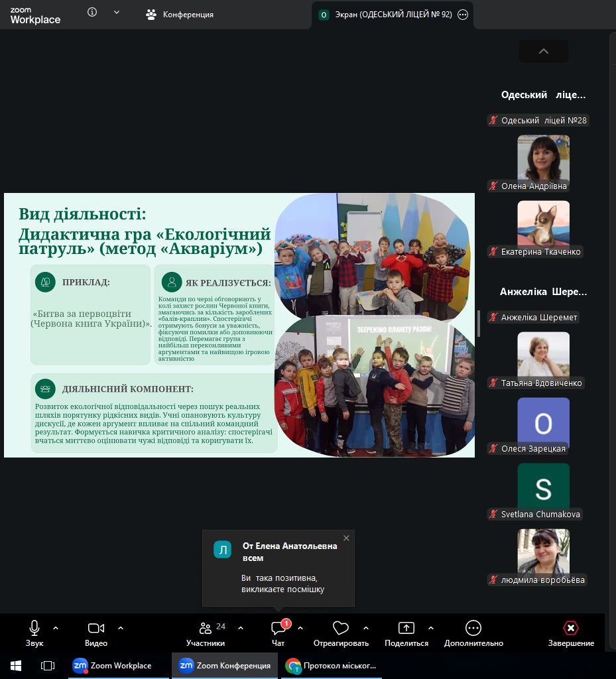Open the Чат chat panel
Image resolution: width=616 pixels, height=679 pixels.
click(x=278, y=633)
